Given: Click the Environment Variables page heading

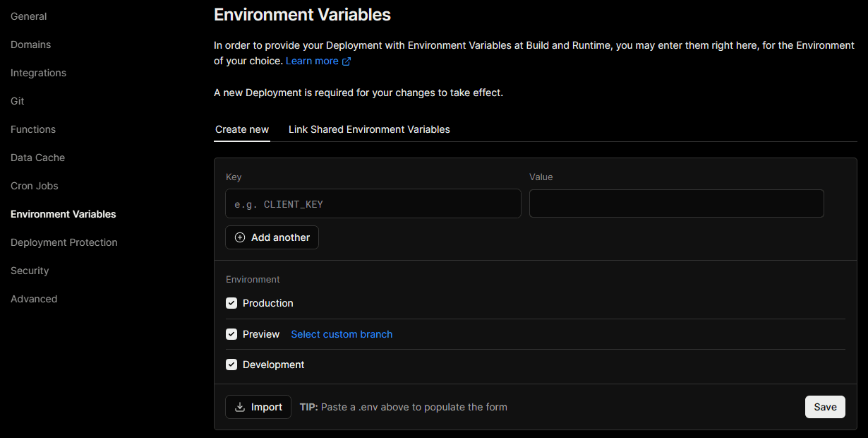Looking at the screenshot, I should pyautogui.click(x=302, y=14).
